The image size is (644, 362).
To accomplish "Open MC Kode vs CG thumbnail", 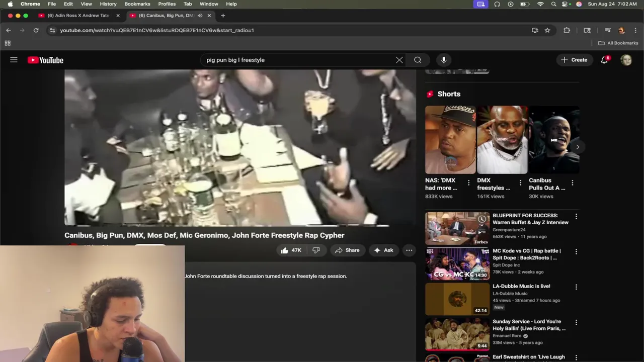I will (457, 264).
